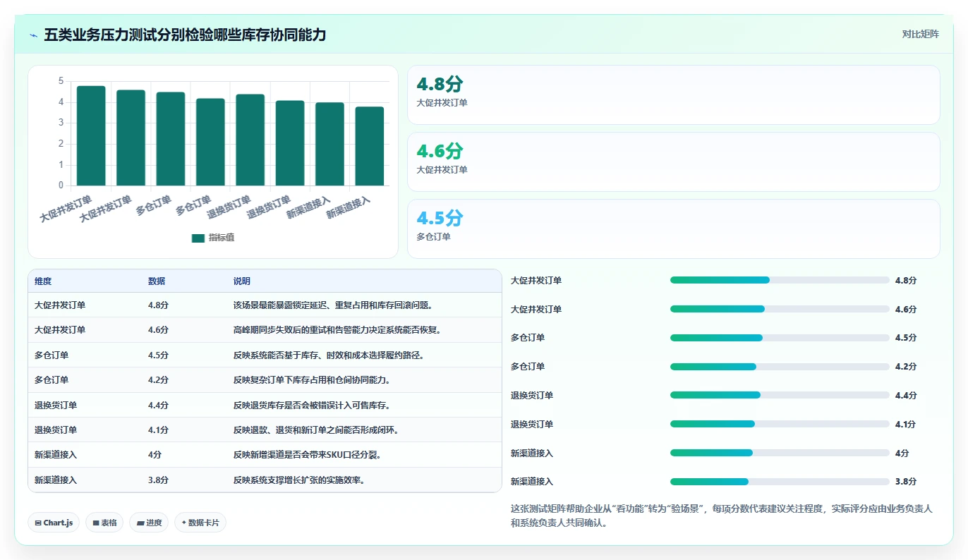Click table cell 3.8分 in 数据 column

tap(158, 480)
